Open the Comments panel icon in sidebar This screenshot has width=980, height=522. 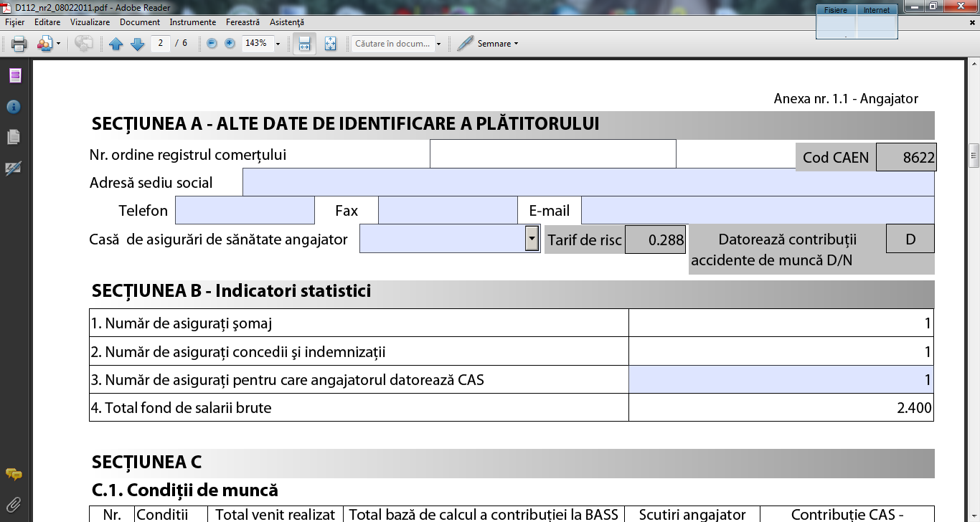[14, 474]
